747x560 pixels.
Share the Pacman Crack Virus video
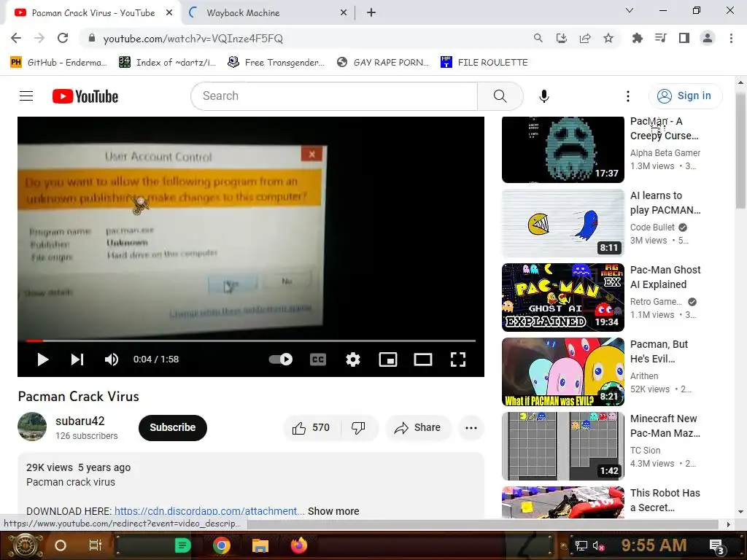[x=417, y=427]
